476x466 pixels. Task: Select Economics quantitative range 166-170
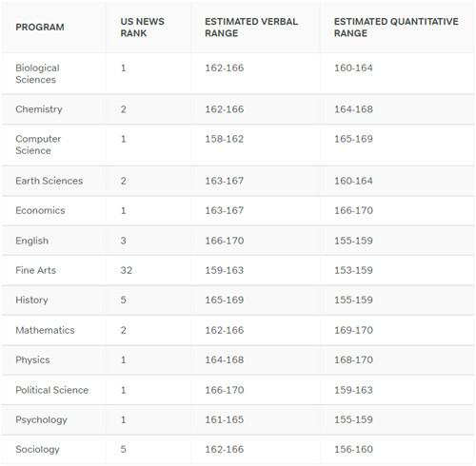pyautogui.click(x=353, y=210)
